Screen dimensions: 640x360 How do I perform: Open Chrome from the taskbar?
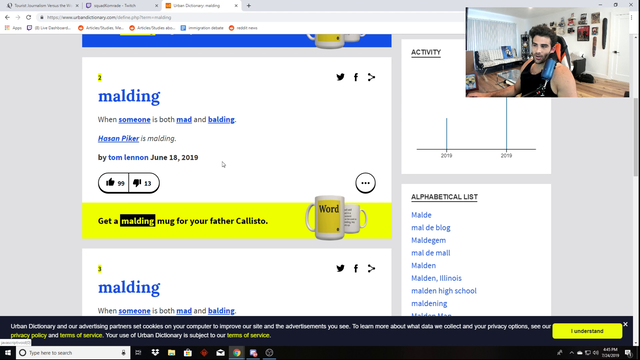click(237, 353)
